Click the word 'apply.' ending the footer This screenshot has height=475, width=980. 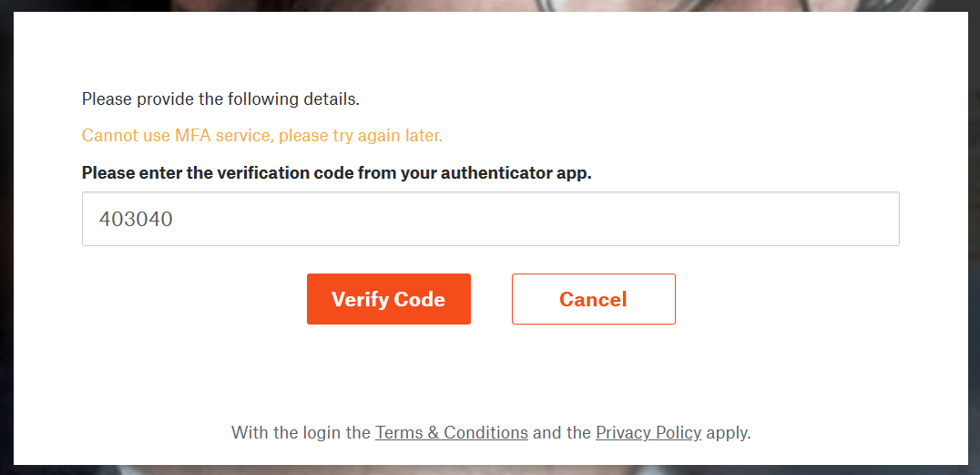[x=728, y=433]
